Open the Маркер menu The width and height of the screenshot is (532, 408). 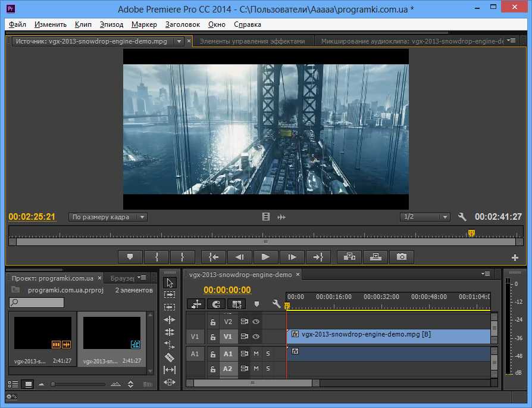[x=144, y=24]
